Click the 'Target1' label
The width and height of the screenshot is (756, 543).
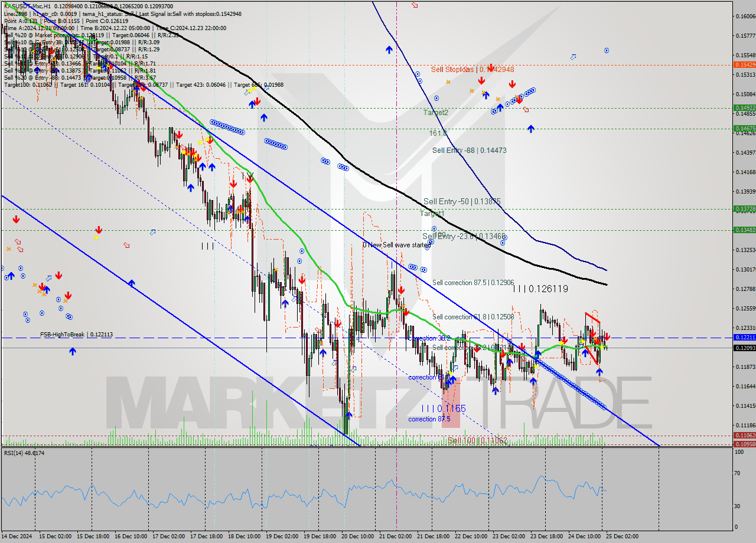(x=432, y=213)
